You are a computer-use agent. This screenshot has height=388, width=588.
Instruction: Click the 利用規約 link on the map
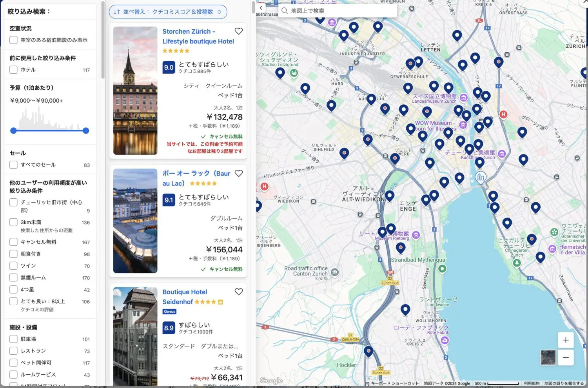pyautogui.click(x=531, y=383)
